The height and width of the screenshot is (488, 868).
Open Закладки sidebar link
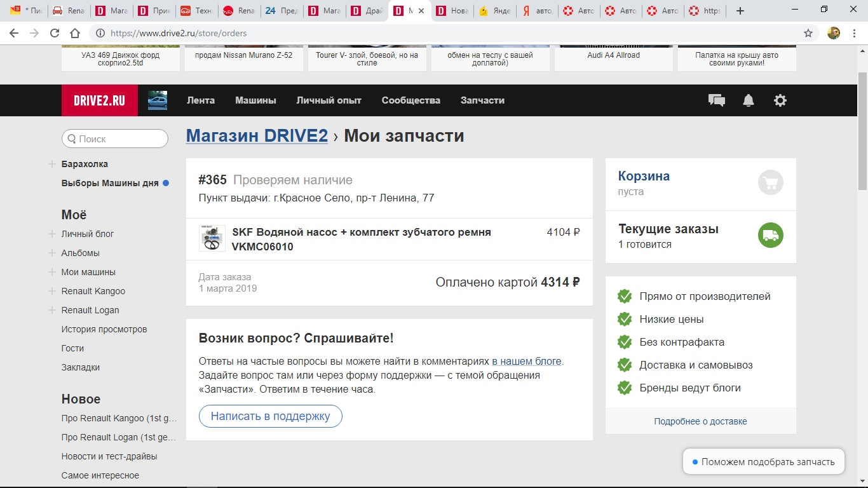click(x=81, y=367)
